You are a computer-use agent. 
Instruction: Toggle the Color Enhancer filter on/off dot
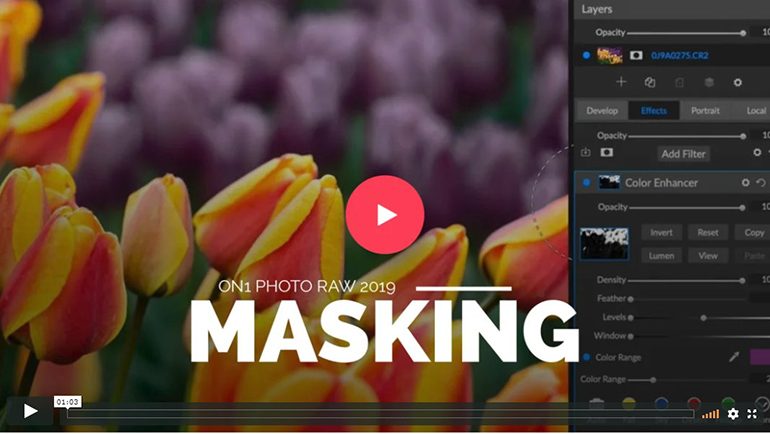point(586,183)
